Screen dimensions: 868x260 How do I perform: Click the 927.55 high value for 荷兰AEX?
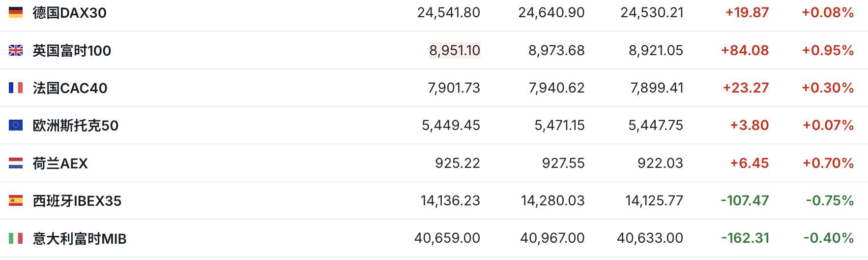(563, 163)
